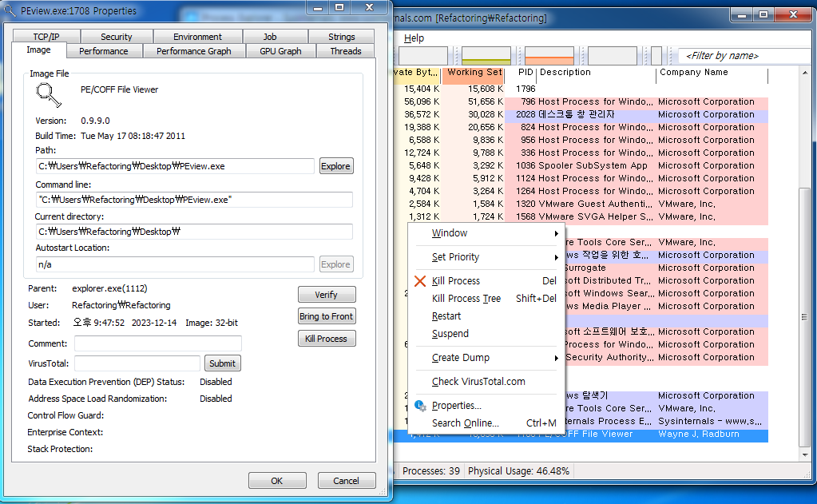
Task: Switch to the Threads tab
Action: 346,51
